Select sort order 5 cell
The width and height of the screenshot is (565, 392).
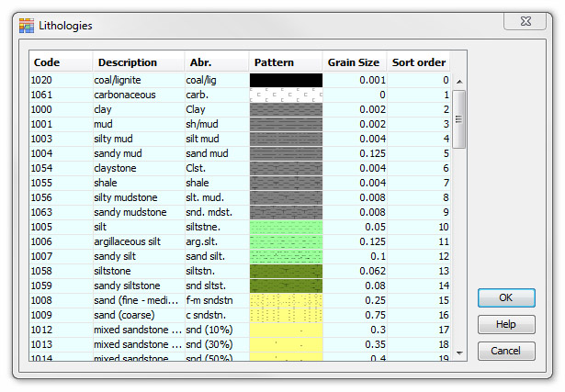coord(419,153)
